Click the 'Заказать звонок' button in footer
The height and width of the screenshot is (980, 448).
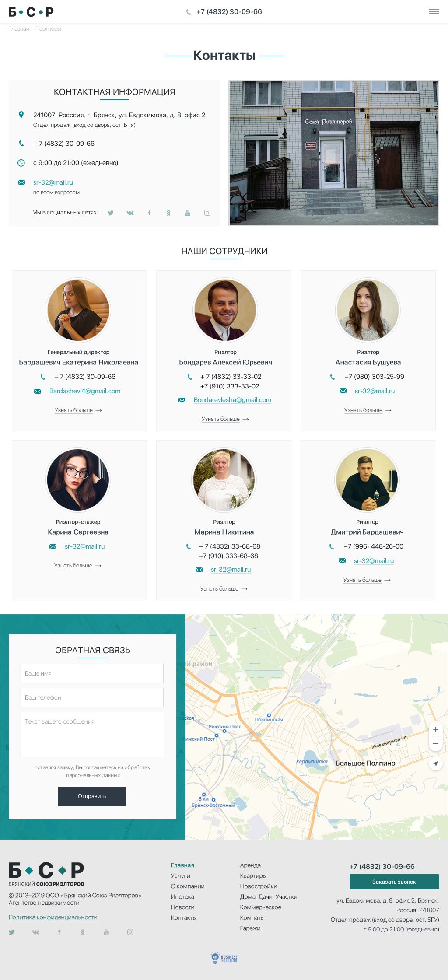[394, 882]
